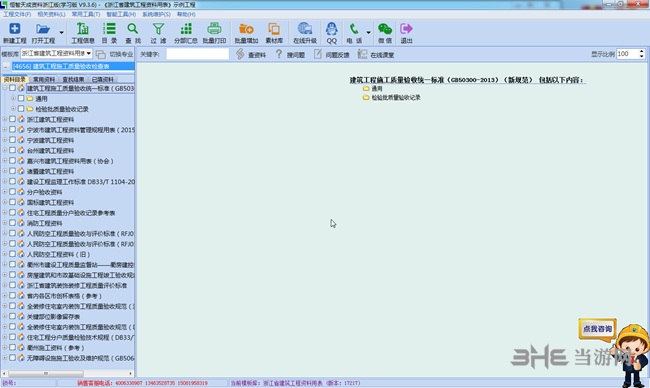Check the box next to 消防工程资料

click(x=12, y=223)
